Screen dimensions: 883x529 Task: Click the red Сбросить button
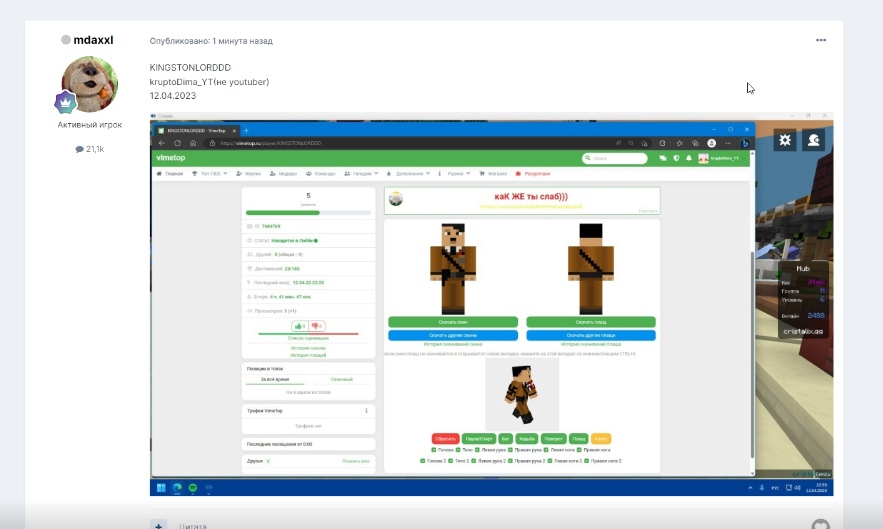(445, 438)
